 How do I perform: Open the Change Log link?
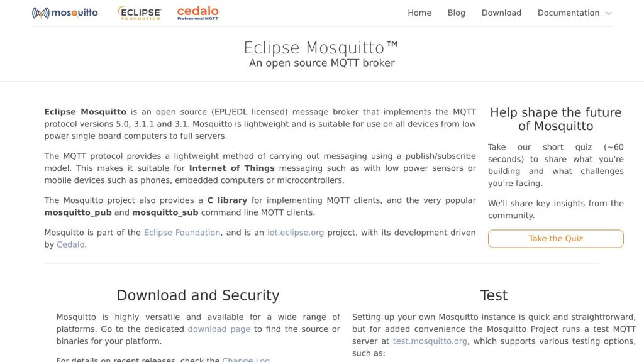[246, 359]
